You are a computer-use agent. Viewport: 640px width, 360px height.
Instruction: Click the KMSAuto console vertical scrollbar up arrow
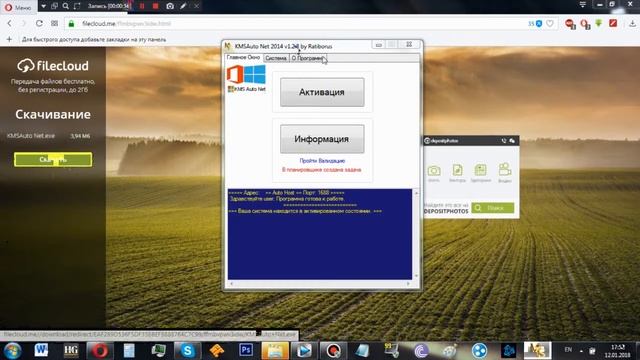click(x=416, y=193)
